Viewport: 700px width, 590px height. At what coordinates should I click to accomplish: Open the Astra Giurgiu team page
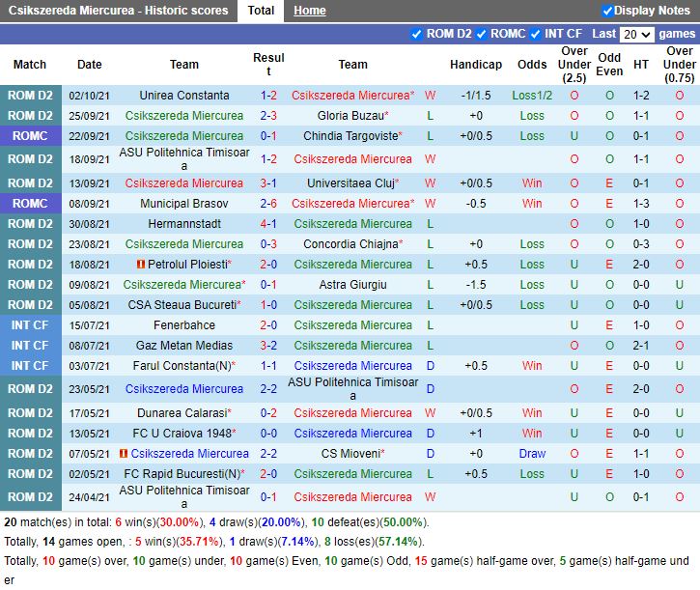pos(352,285)
